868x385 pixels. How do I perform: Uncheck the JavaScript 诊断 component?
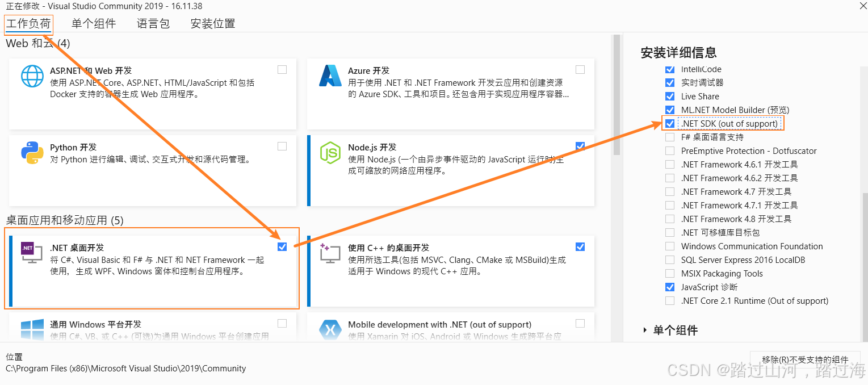(x=670, y=287)
